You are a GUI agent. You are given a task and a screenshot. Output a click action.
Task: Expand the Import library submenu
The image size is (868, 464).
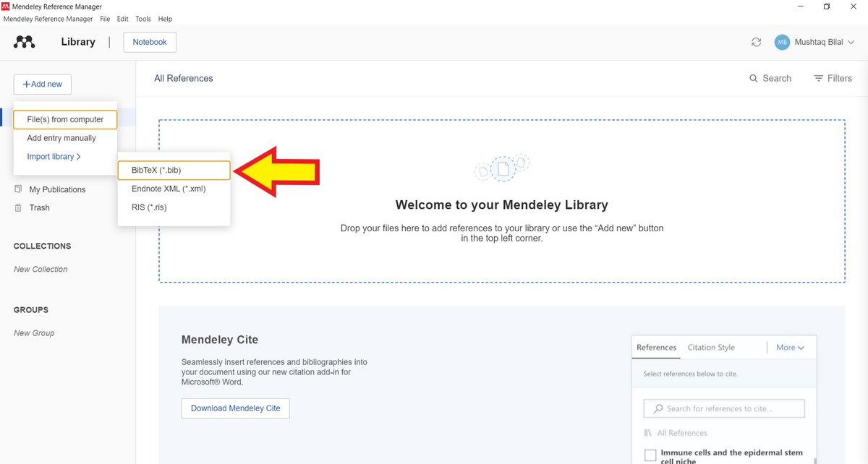[x=54, y=157]
